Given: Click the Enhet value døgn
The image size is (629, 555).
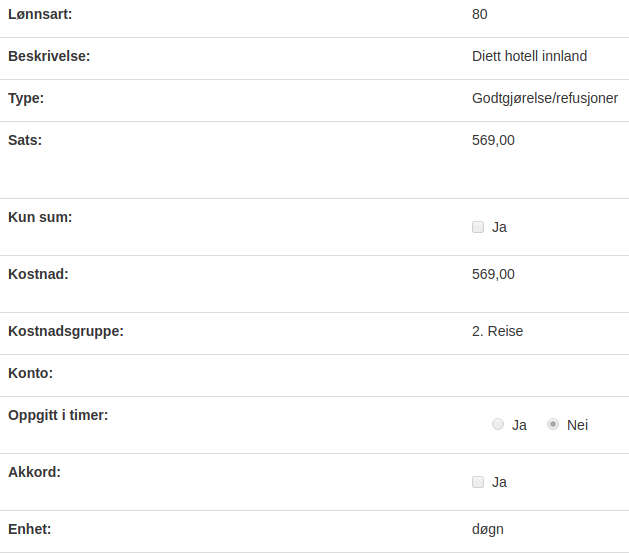Looking at the screenshot, I should 487,529.
